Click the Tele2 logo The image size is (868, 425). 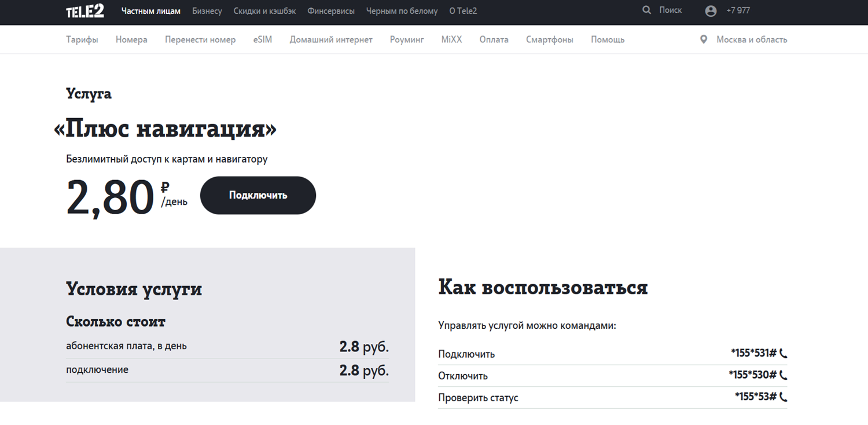[84, 10]
